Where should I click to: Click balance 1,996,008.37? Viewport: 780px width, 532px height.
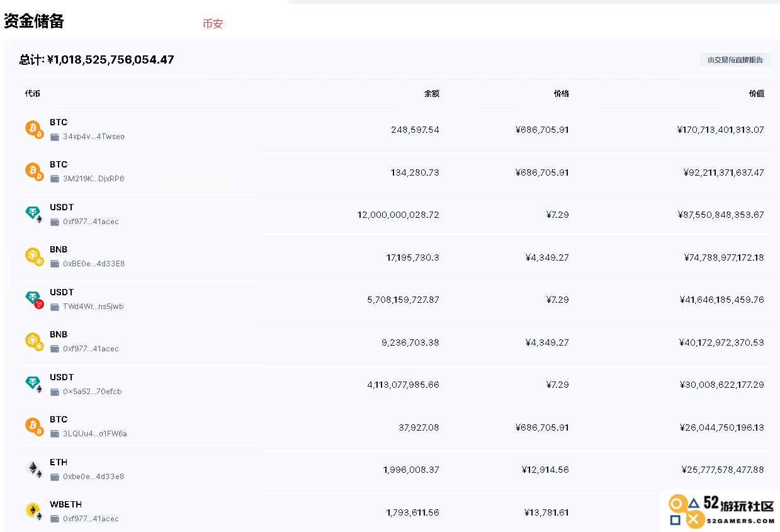pyautogui.click(x=411, y=470)
